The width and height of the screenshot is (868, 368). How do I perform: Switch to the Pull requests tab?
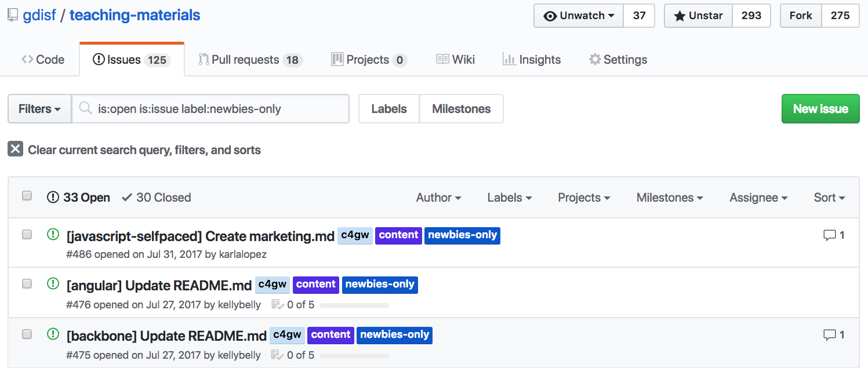(250, 60)
